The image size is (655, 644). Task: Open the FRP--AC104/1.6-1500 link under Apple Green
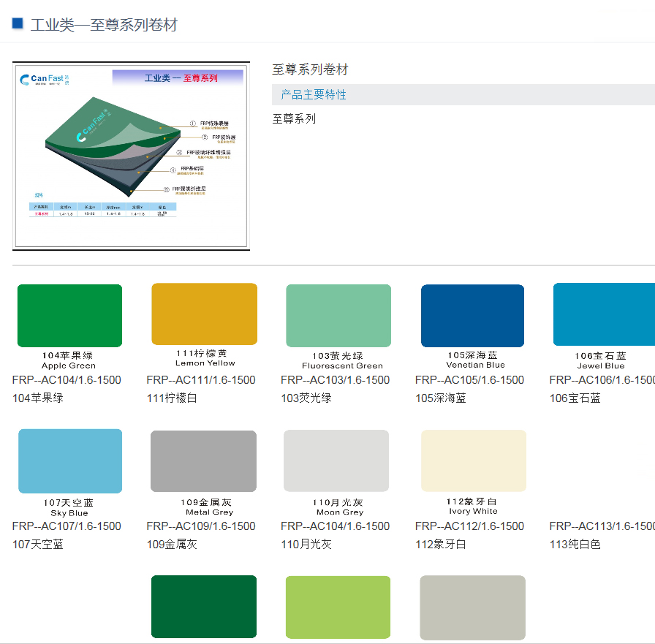[67, 380]
